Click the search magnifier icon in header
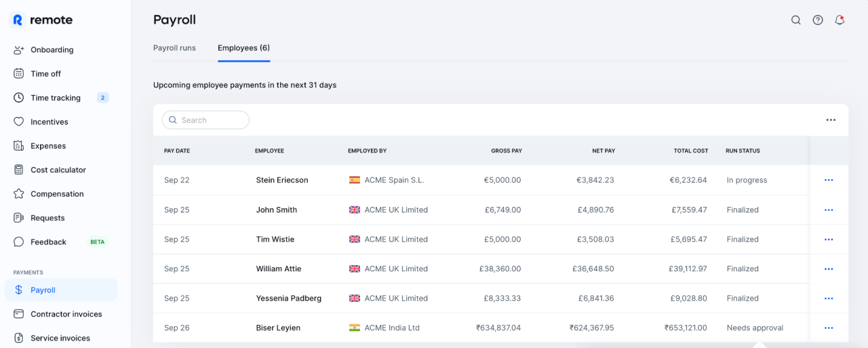 pos(796,20)
